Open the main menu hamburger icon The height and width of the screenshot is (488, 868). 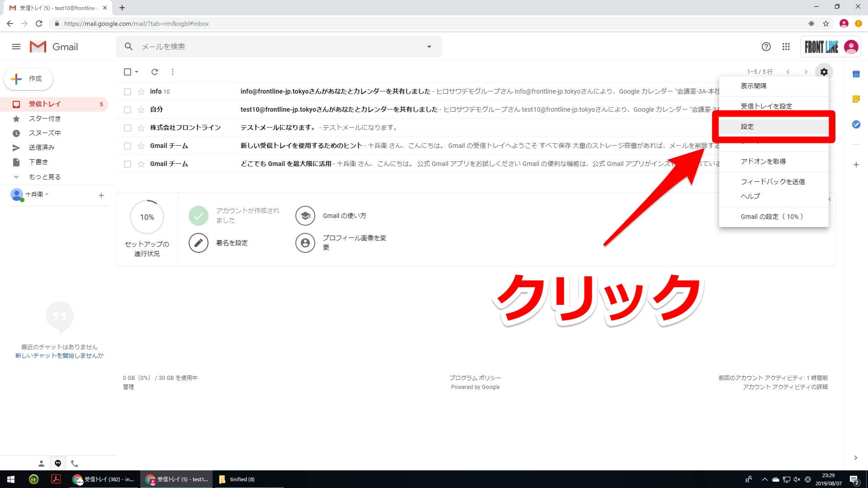(16, 47)
